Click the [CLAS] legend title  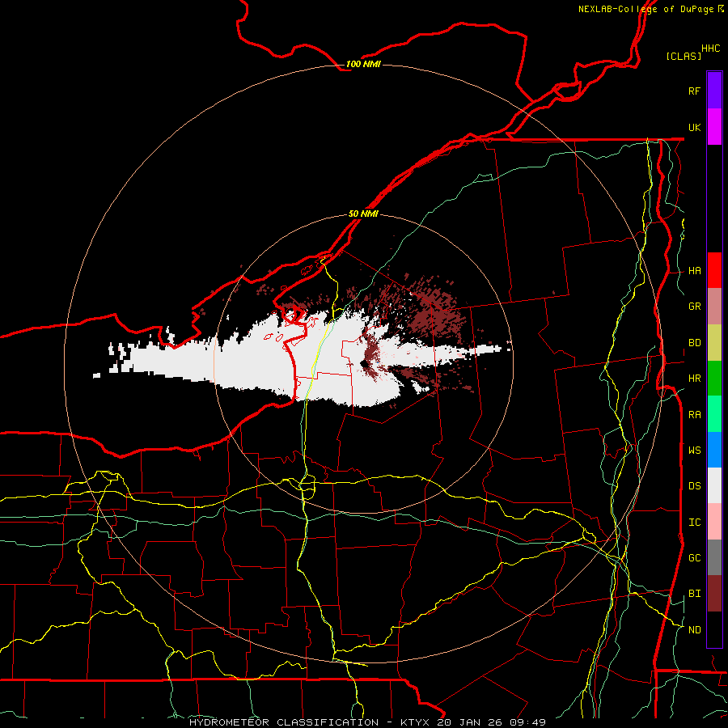684,56
